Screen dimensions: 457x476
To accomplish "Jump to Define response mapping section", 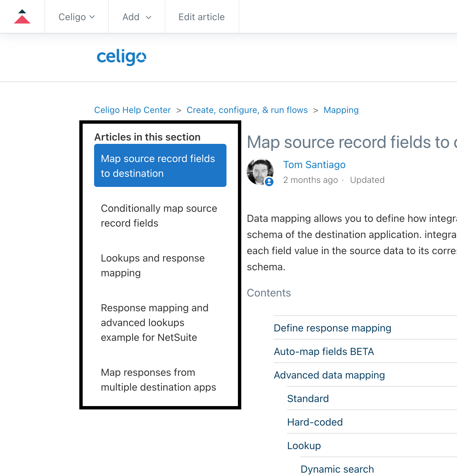I will [x=332, y=328].
